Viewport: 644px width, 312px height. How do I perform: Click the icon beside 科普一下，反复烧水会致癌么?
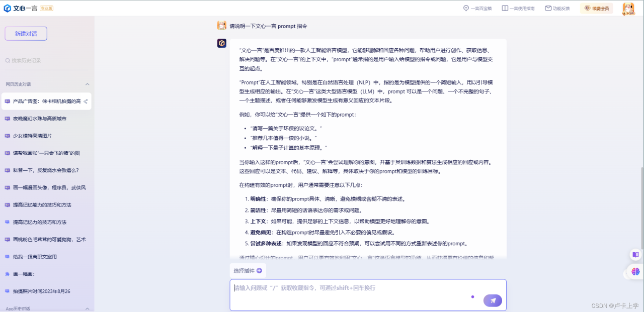click(x=7, y=170)
